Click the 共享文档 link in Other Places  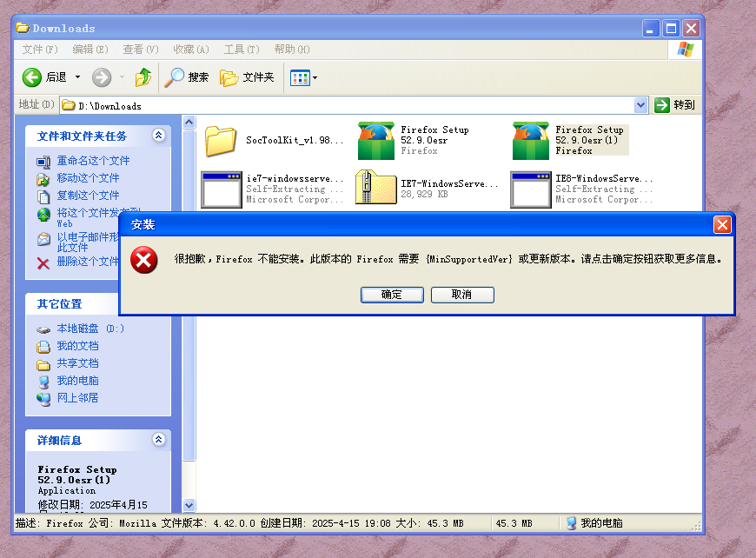point(77,363)
